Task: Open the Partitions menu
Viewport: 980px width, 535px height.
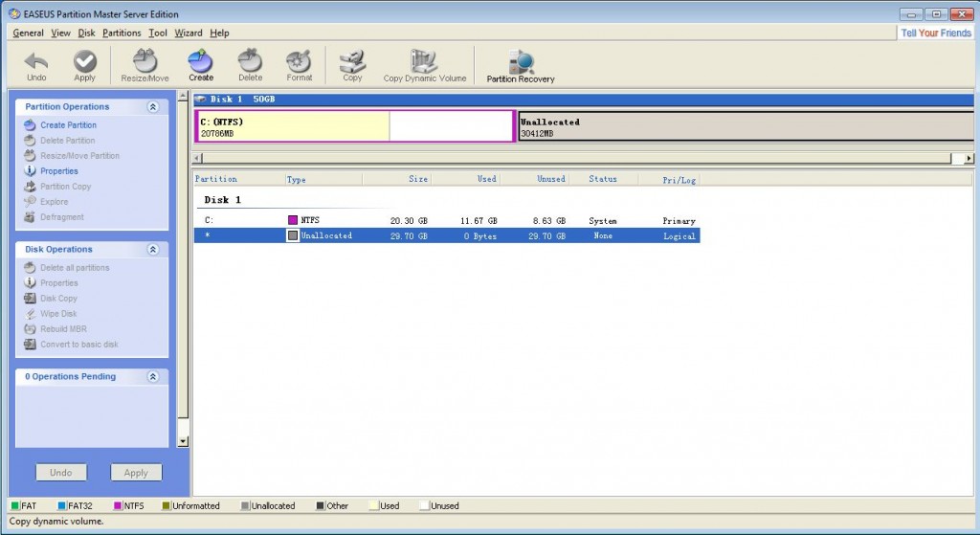Action: click(122, 33)
